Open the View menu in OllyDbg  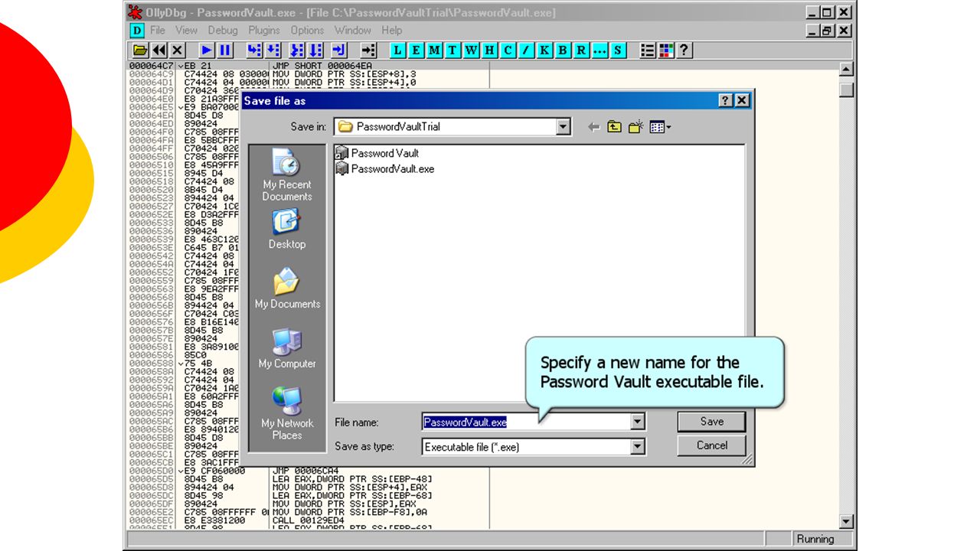tap(186, 31)
